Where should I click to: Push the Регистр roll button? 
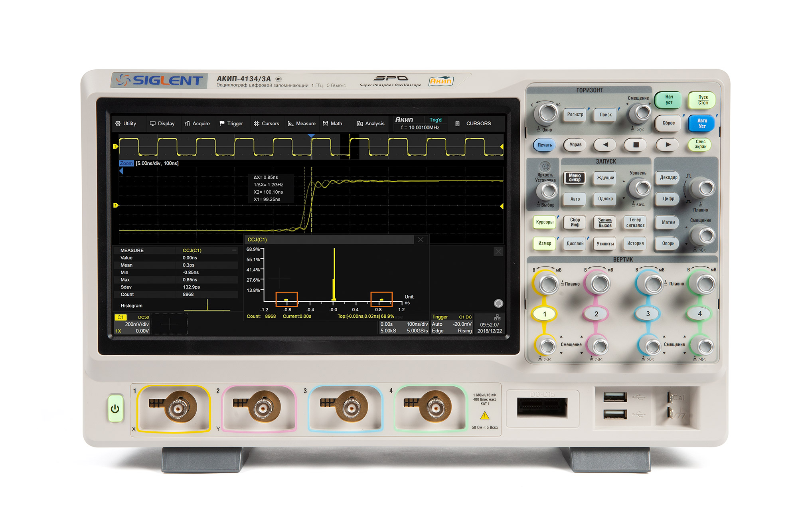click(575, 115)
